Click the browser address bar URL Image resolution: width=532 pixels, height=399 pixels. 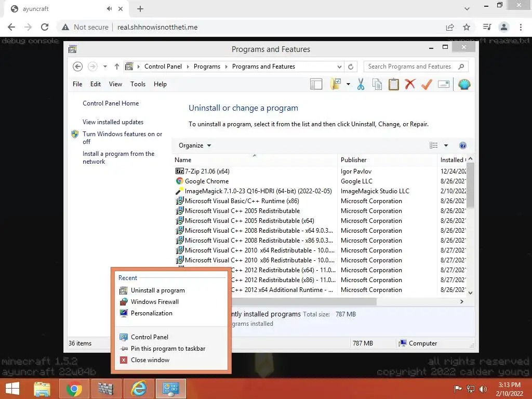[x=157, y=27]
